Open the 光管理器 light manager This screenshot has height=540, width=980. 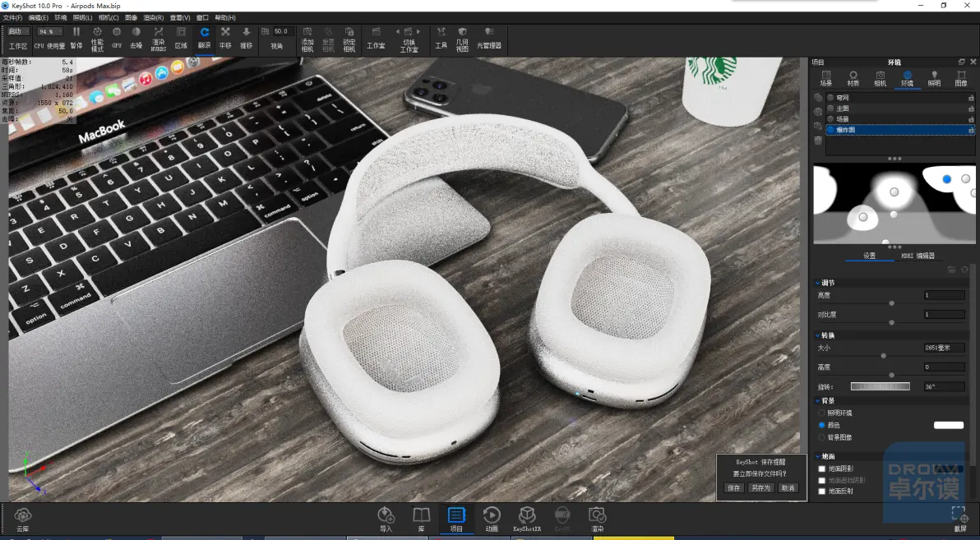(x=488, y=38)
